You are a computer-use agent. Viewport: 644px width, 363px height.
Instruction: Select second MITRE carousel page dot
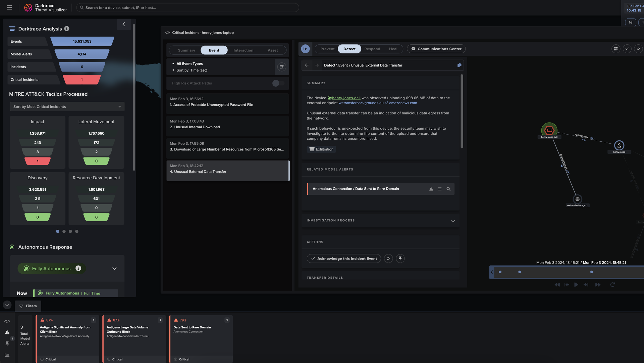(64, 231)
